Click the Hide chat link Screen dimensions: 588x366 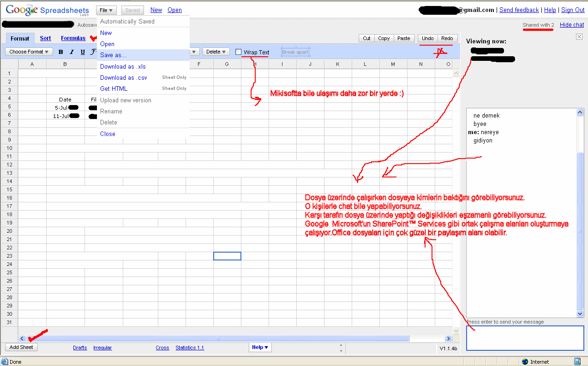pyautogui.click(x=572, y=25)
